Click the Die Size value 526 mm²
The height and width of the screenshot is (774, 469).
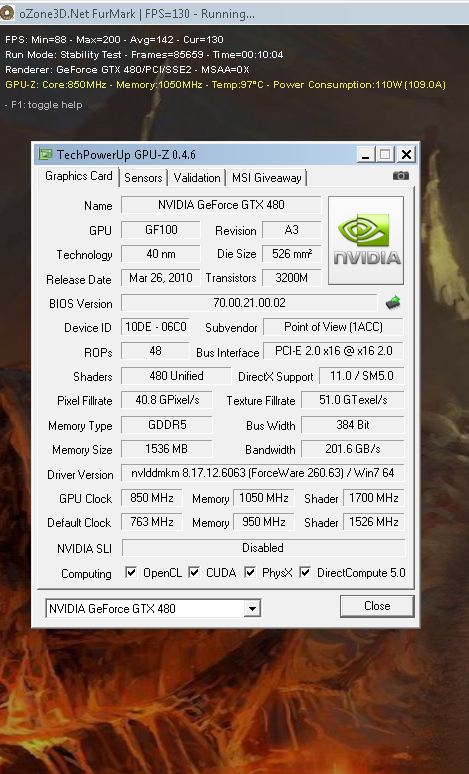291,254
